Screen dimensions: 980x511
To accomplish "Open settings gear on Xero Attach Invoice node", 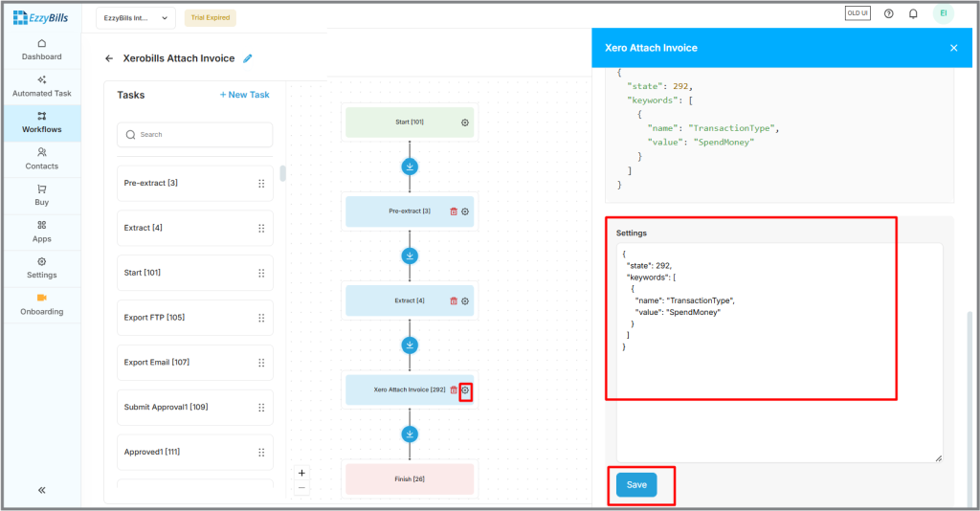I will click(x=465, y=390).
